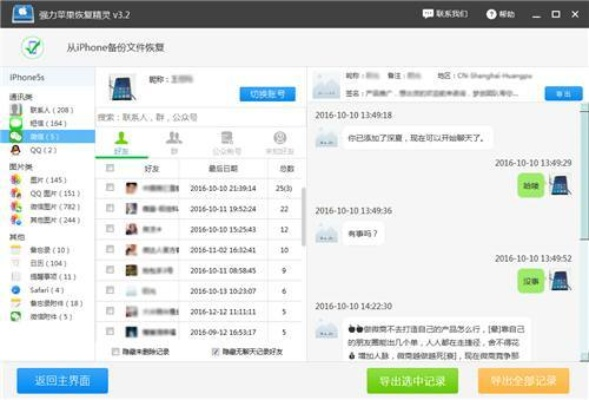The image size is (589, 400).
Task: Check the row dated 2016-10-10 15:25:43
Action: pyautogui.click(x=110, y=228)
